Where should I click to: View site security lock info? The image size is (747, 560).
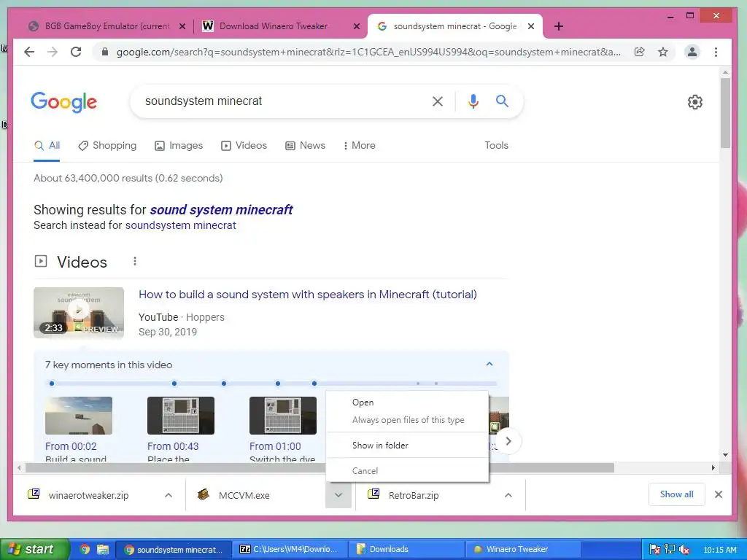[x=105, y=52]
